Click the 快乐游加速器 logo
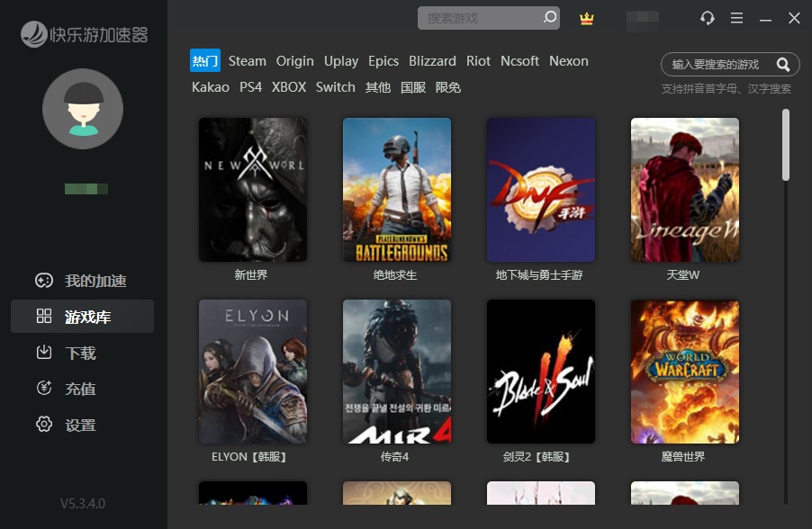812x529 pixels. click(x=85, y=35)
